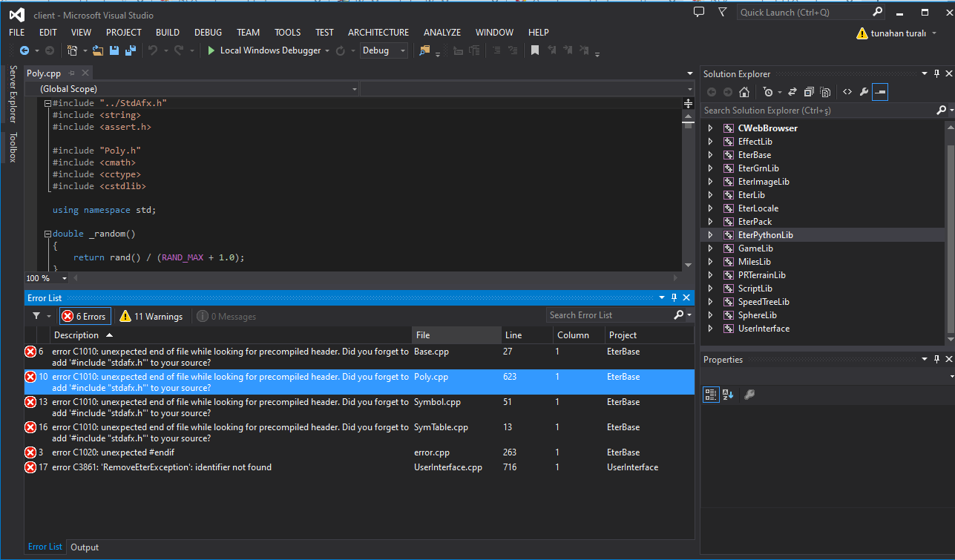Close the Poly.cpp tab
955x560 pixels.
pos(85,73)
